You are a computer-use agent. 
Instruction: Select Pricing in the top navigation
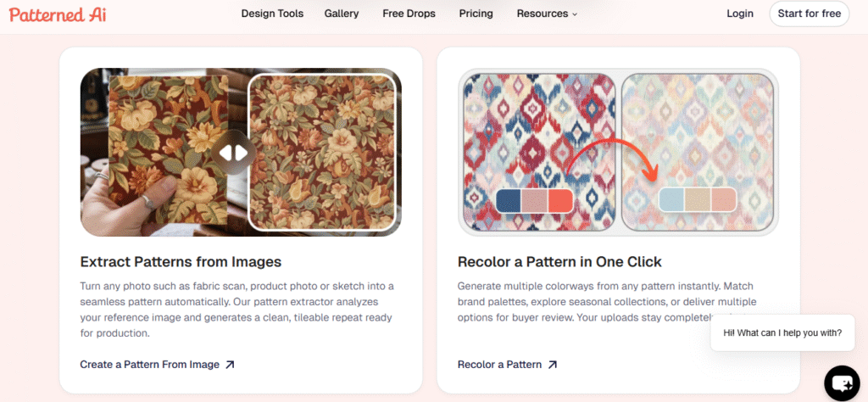476,14
